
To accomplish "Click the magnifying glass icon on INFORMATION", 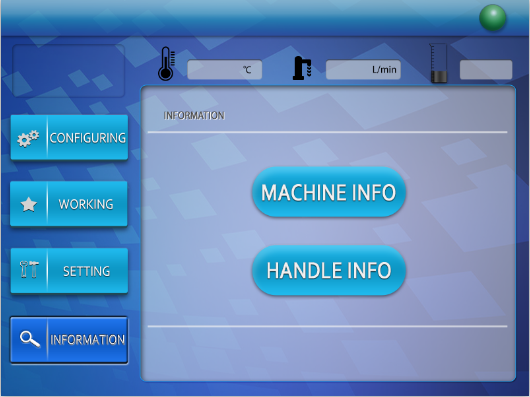I will [x=30, y=339].
